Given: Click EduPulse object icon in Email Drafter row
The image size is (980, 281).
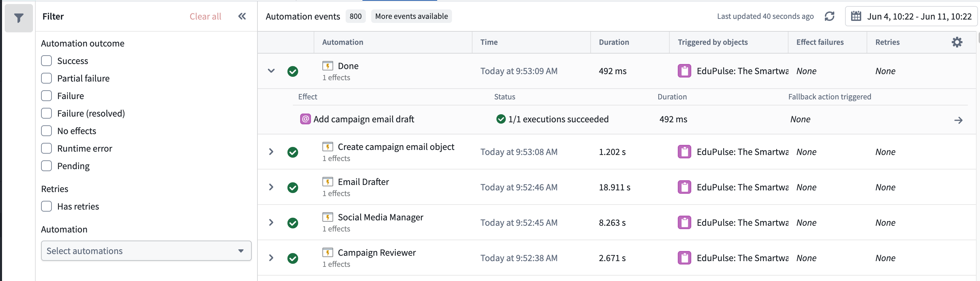Looking at the screenshot, I should [x=685, y=187].
